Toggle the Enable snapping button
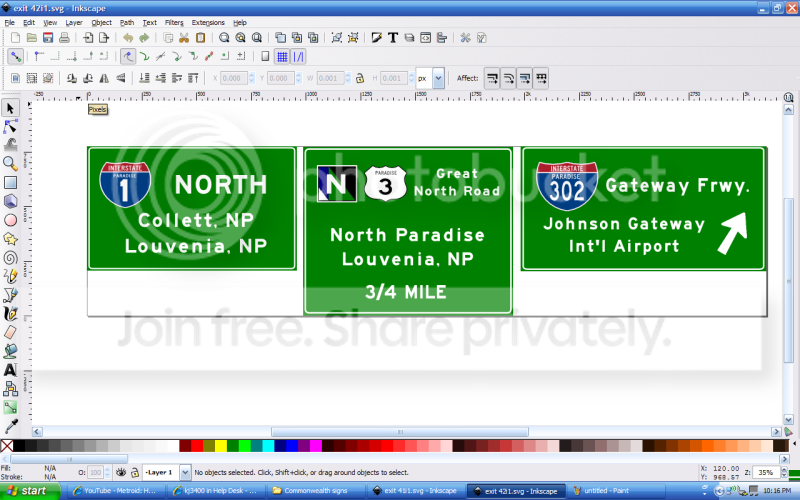 [15, 57]
